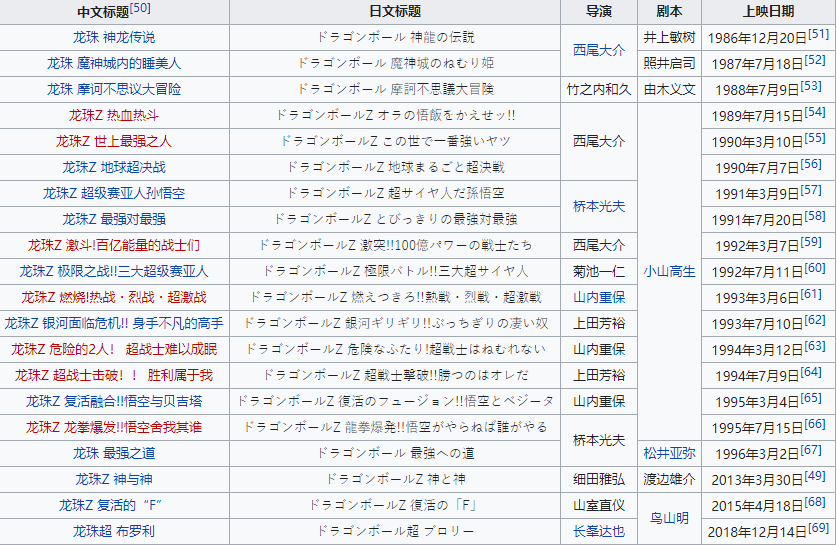The height and width of the screenshot is (545, 837).
Task: Open the screenwriter link 鸟山明
Action: 669,518
